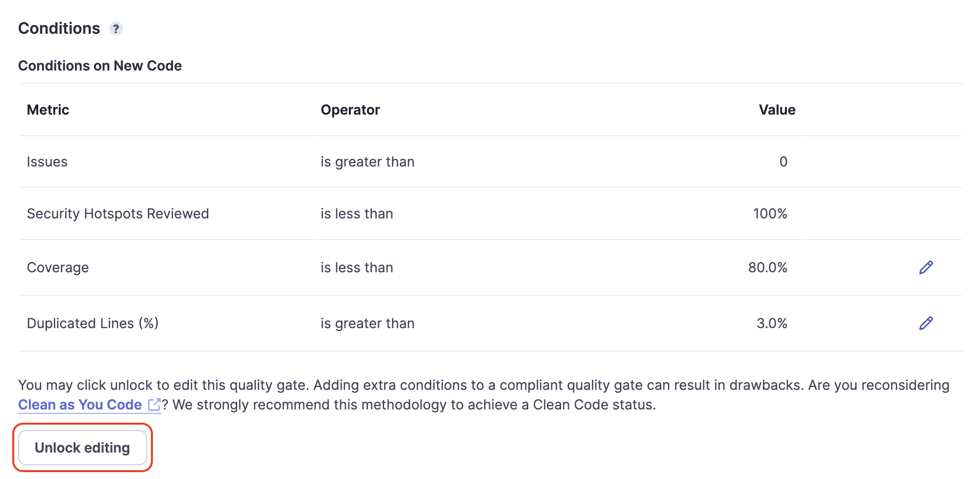The image size is (980, 479).
Task: Click the Coverage metric label
Action: point(57,267)
